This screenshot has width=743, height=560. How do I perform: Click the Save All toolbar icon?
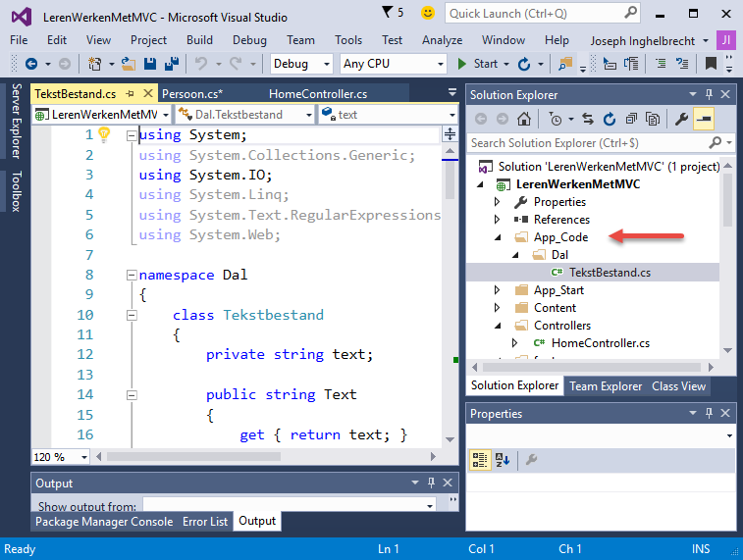tap(172, 64)
